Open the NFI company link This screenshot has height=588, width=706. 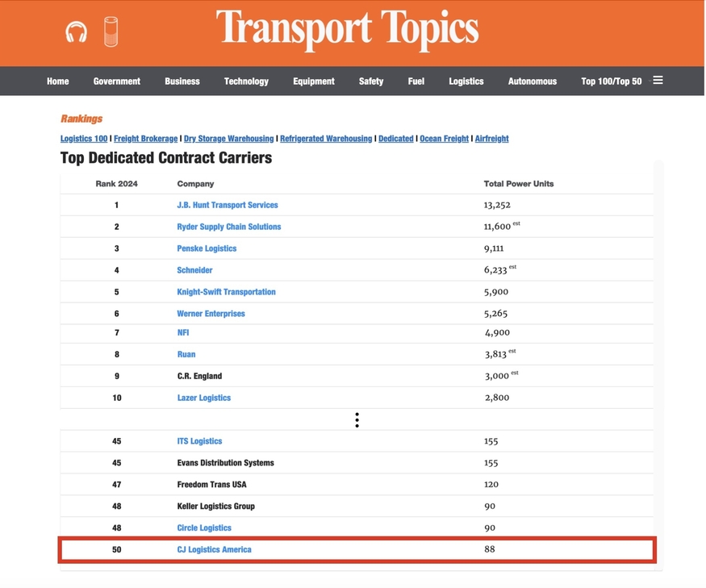(183, 332)
